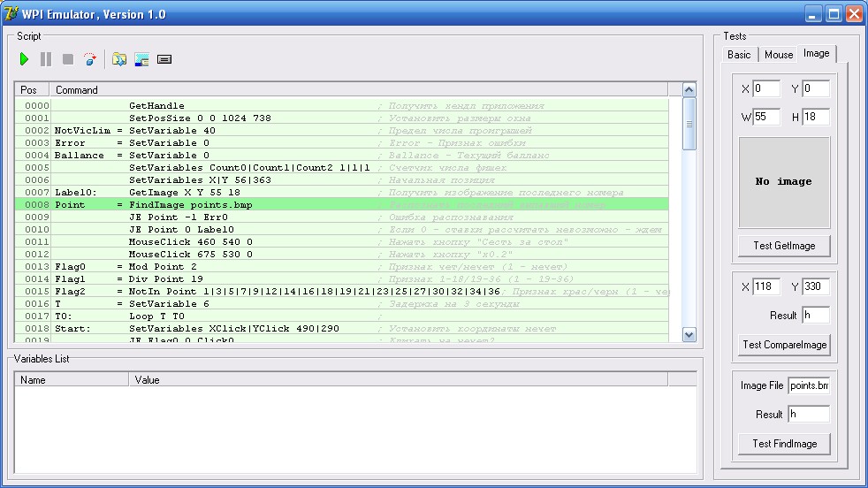Select row 0003 Error = SetVariable 0
Viewport: 868px width, 488px height.
point(341,143)
